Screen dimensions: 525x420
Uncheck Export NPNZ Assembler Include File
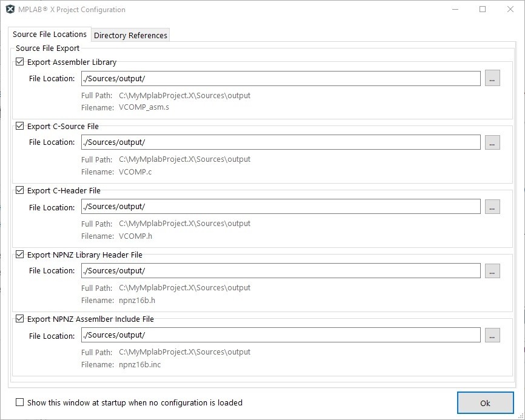[20, 319]
